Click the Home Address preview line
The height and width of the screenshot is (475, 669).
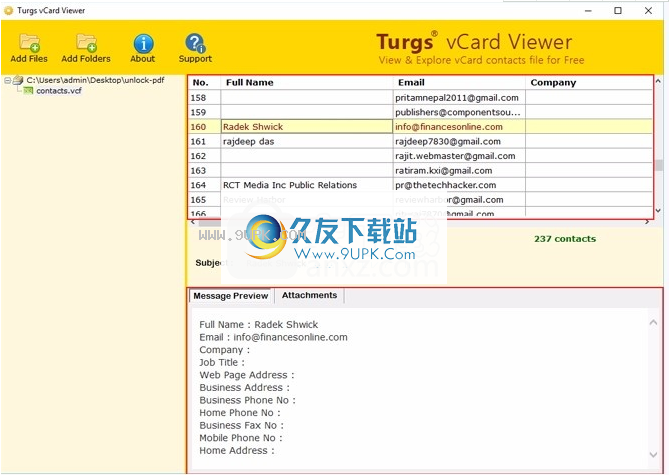pyautogui.click(x=237, y=450)
